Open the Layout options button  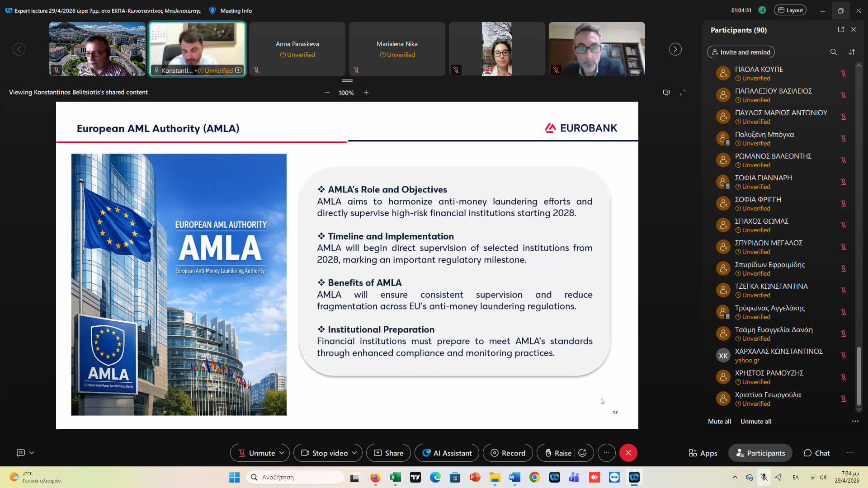click(x=790, y=10)
